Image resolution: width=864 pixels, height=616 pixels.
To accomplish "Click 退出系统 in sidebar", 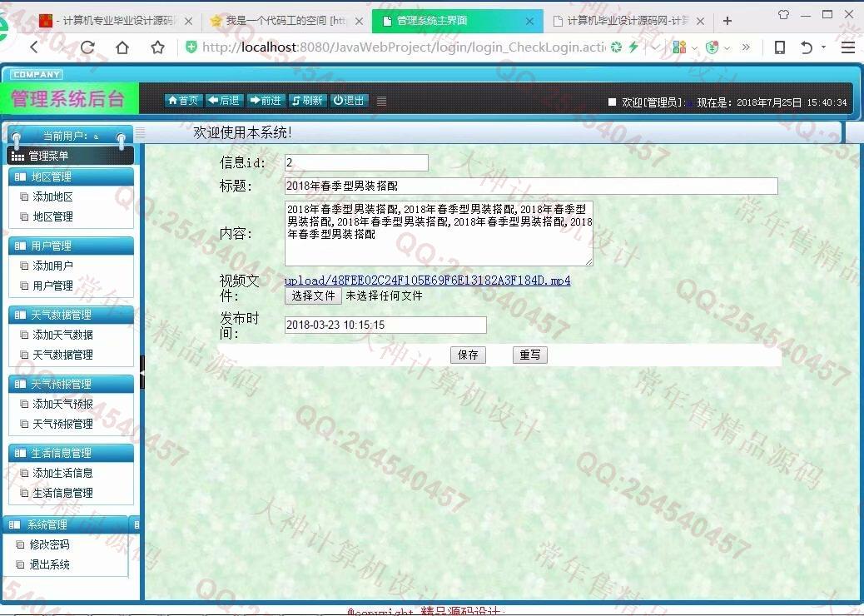I will pyautogui.click(x=50, y=564).
